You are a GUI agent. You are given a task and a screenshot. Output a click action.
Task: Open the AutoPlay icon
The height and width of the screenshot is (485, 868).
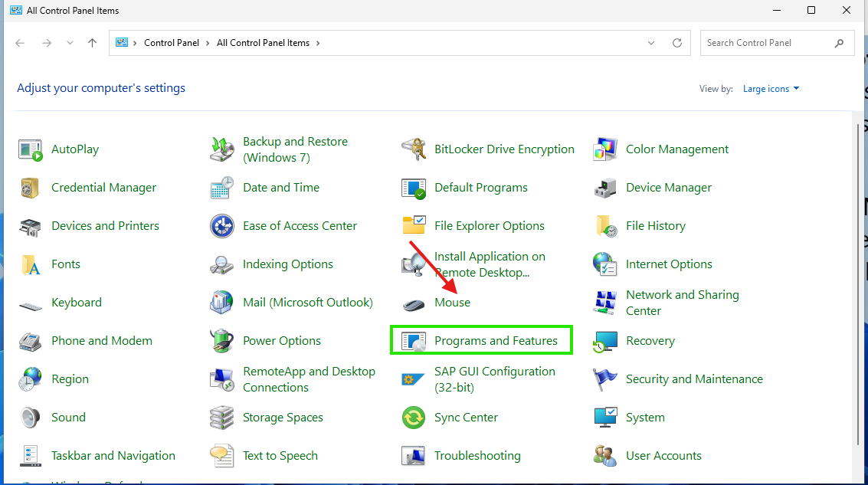pos(30,149)
